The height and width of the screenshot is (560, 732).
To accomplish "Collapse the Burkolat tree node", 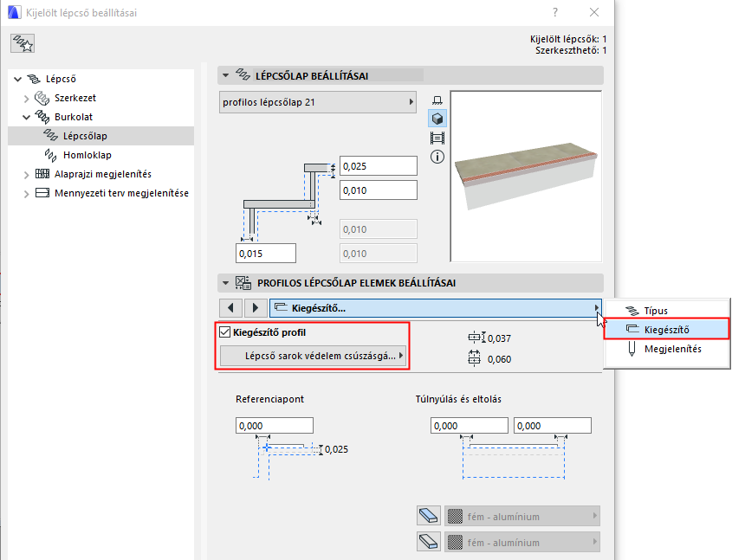I will [26, 118].
